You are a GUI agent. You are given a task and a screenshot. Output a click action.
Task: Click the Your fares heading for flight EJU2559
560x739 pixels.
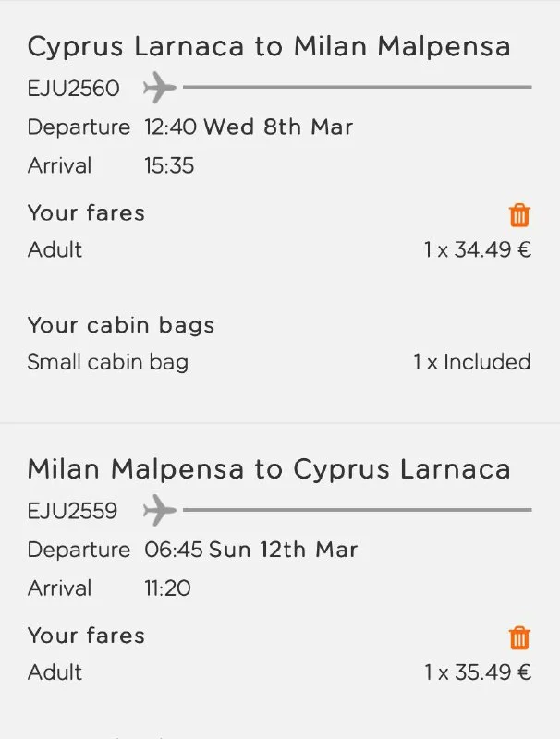click(86, 636)
